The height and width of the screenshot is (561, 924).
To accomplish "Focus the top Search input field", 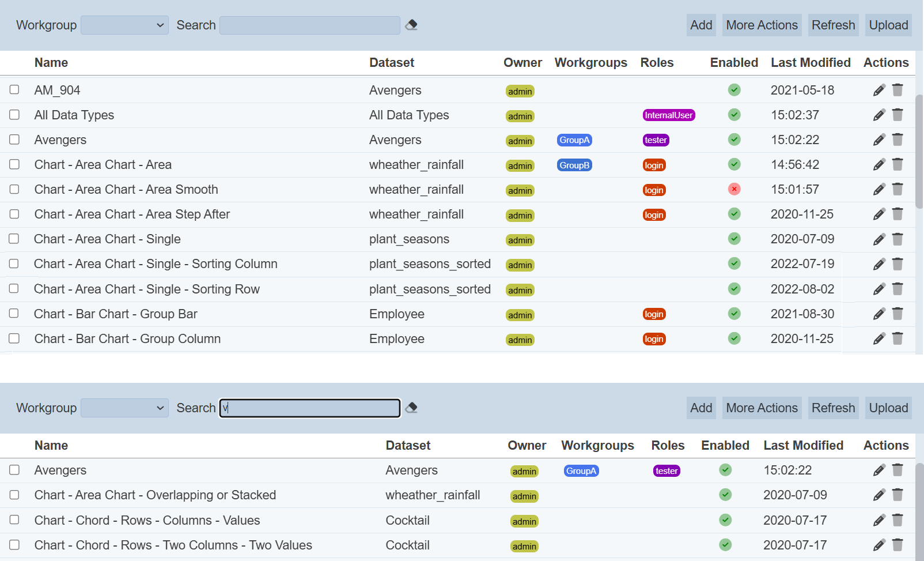I will 309,25.
